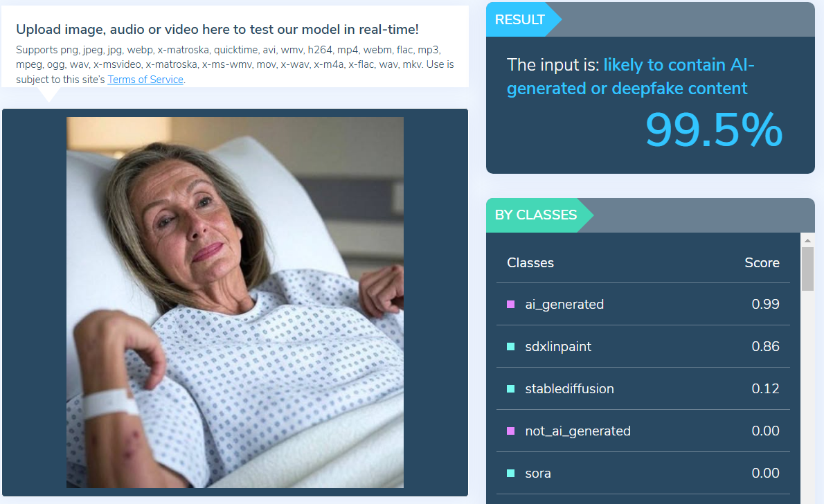Image resolution: width=824 pixels, height=504 pixels.
Task: Click the teal swatch beside sdxlinpaint
Action: pyautogui.click(x=510, y=346)
